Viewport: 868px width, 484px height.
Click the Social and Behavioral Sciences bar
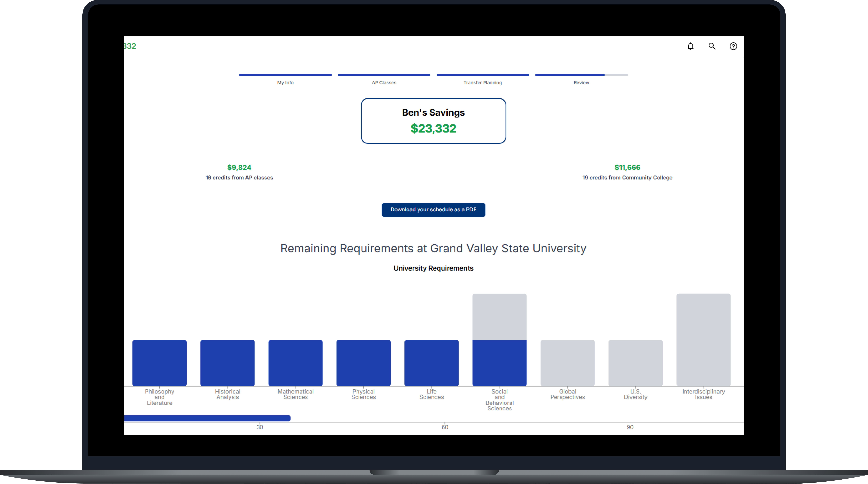[500, 340]
